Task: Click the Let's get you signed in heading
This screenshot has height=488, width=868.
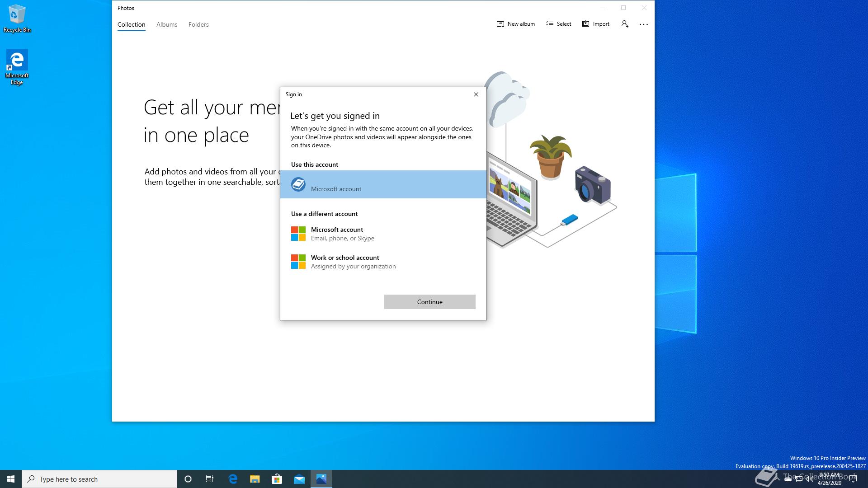Action: pos(335,116)
